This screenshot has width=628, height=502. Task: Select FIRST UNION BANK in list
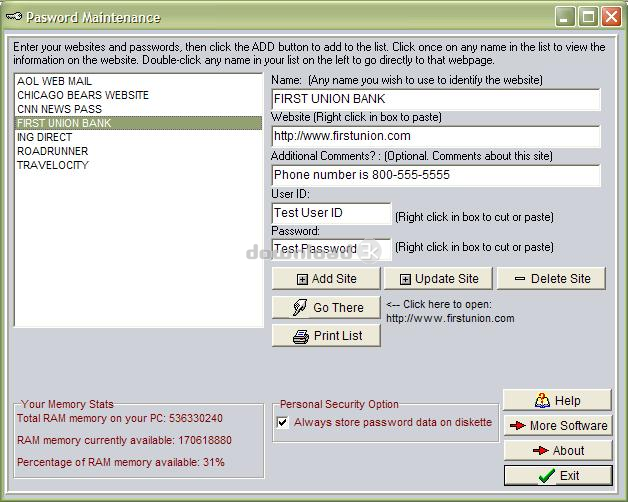pos(138,123)
